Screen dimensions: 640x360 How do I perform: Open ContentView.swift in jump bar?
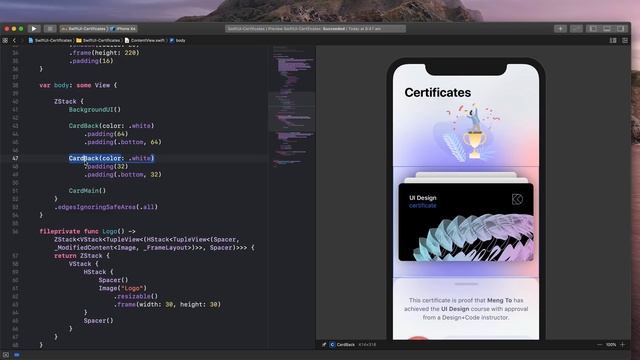[x=144, y=40]
